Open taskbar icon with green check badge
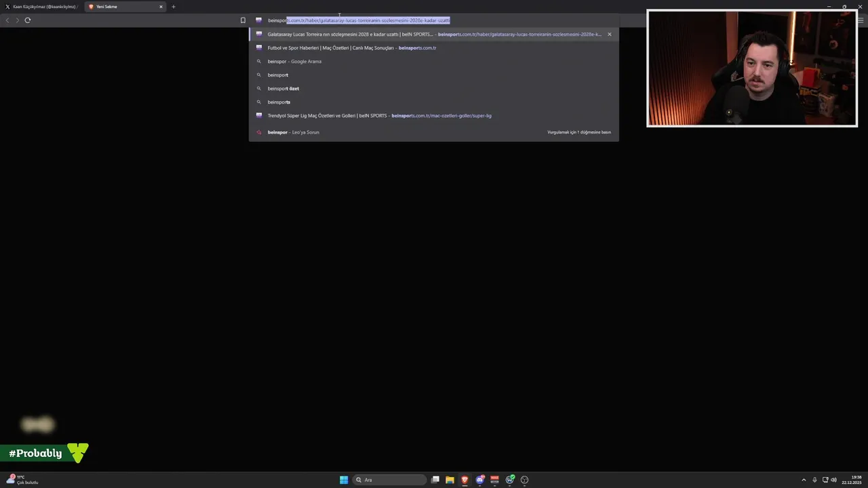This screenshot has width=868, height=488. click(x=509, y=480)
